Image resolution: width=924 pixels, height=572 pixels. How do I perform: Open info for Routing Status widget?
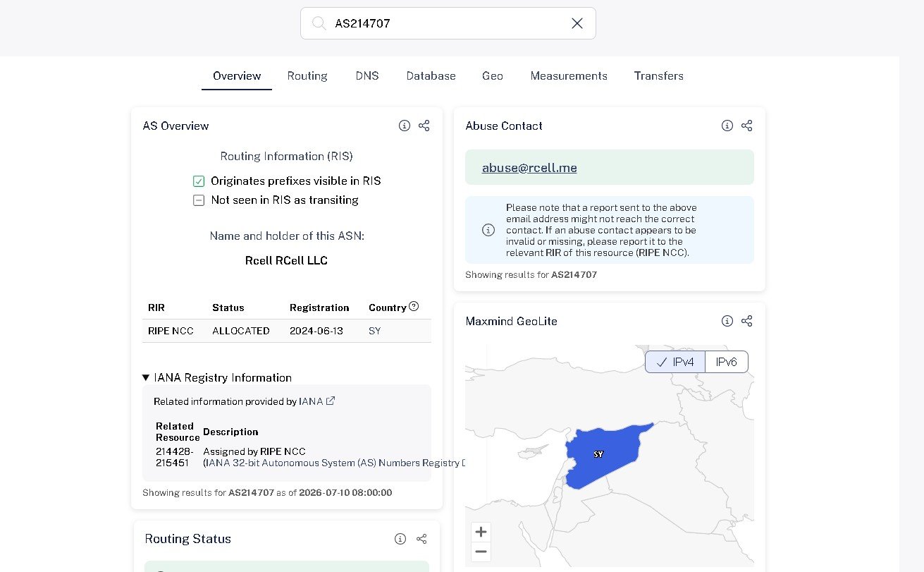400,539
